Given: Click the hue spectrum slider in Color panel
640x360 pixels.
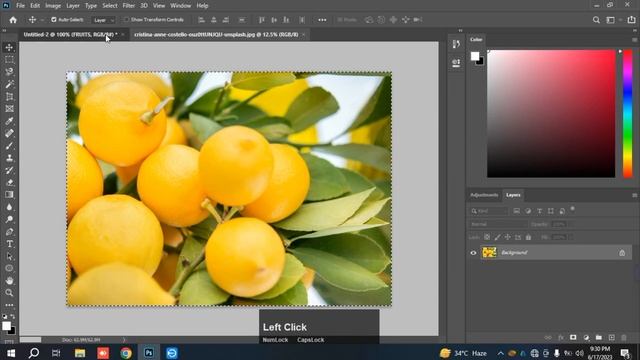Looking at the screenshot, I should click(x=628, y=113).
